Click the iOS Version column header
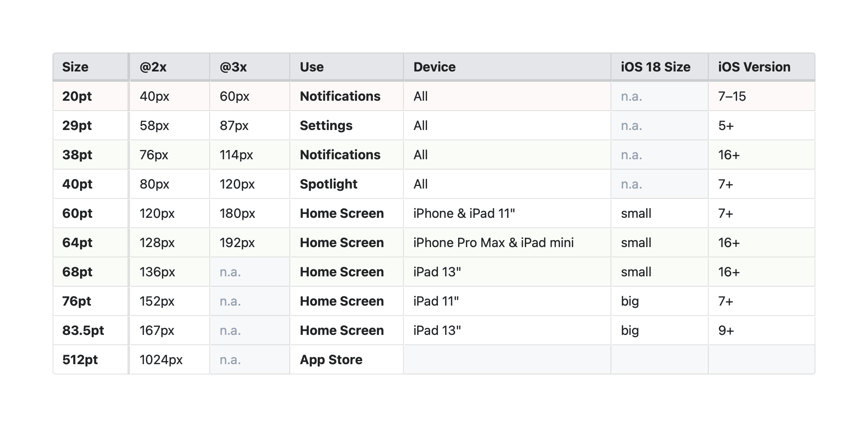 (754, 67)
